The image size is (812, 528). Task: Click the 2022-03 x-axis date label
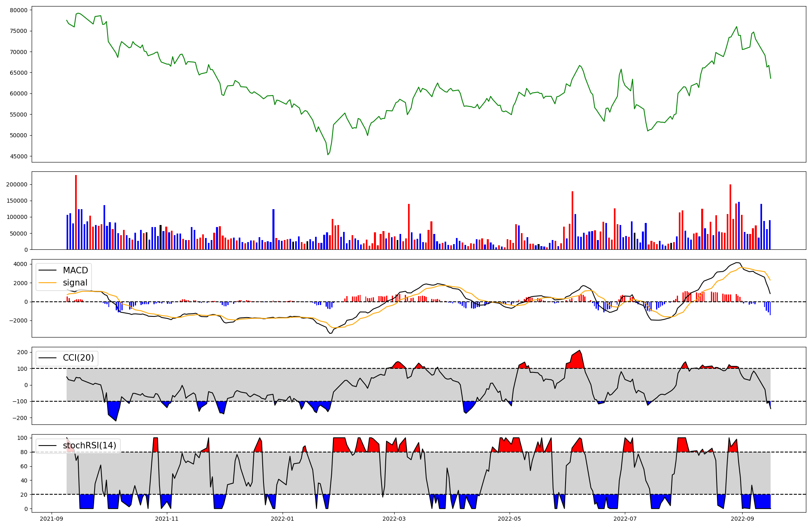click(394, 519)
